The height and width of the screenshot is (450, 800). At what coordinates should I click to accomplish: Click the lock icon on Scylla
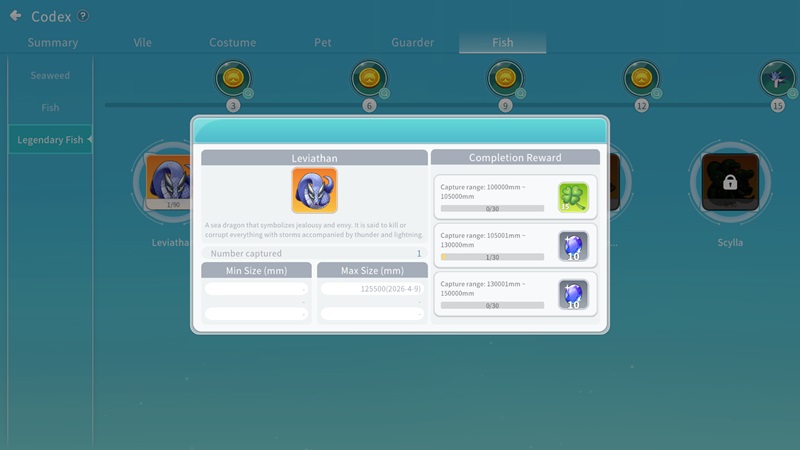click(730, 182)
